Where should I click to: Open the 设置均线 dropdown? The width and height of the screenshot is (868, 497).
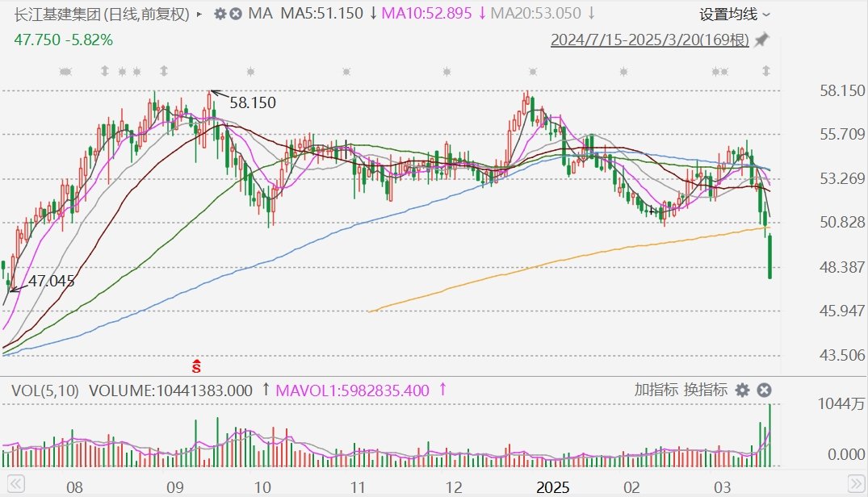734,15
